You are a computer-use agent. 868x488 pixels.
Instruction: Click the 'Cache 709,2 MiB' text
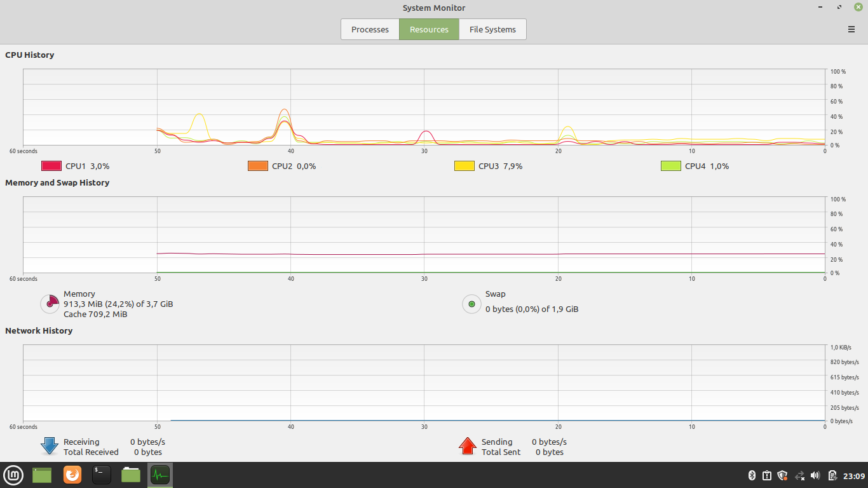tap(95, 315)
